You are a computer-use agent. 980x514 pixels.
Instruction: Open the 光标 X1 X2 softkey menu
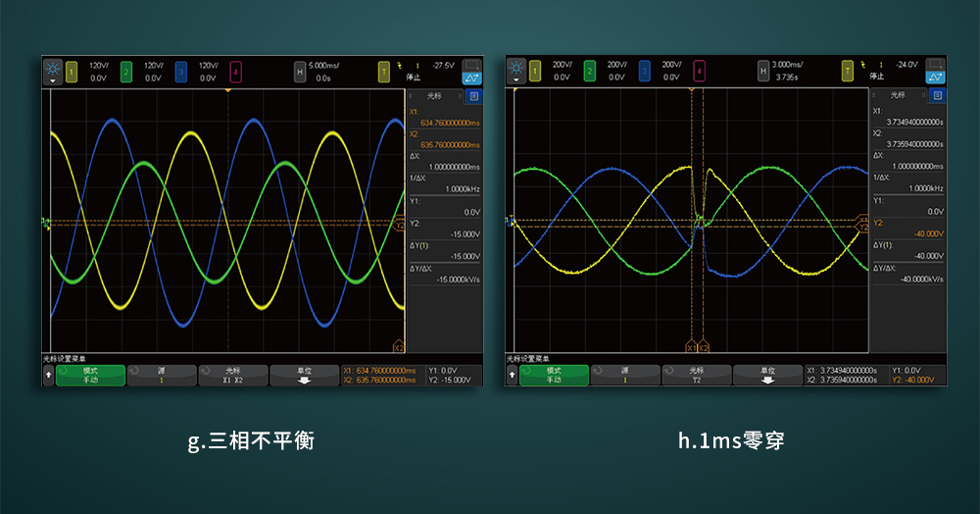(x=232, y=376)
